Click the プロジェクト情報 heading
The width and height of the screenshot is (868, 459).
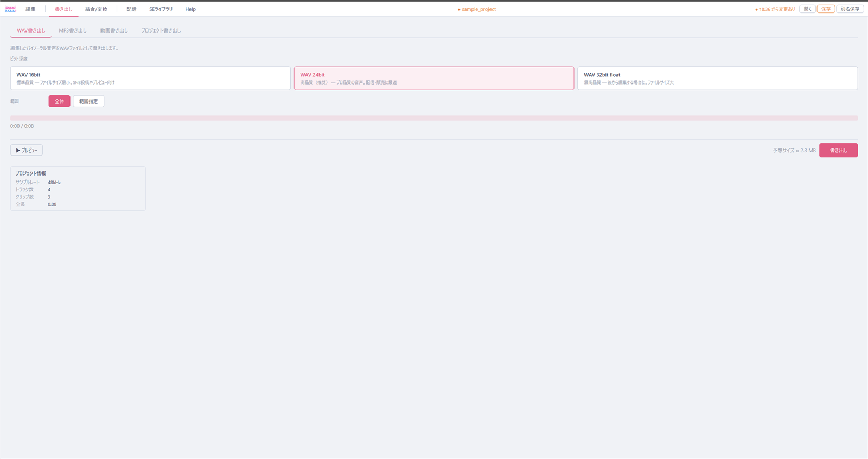31,173
